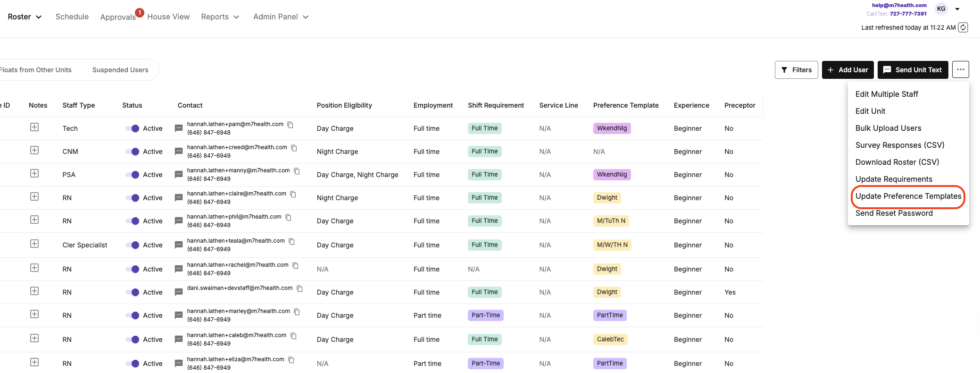The height and width of the screenshot is (373, 980).
Task: Add a note on the Cler Specialist row
Action: click(34, 244)
